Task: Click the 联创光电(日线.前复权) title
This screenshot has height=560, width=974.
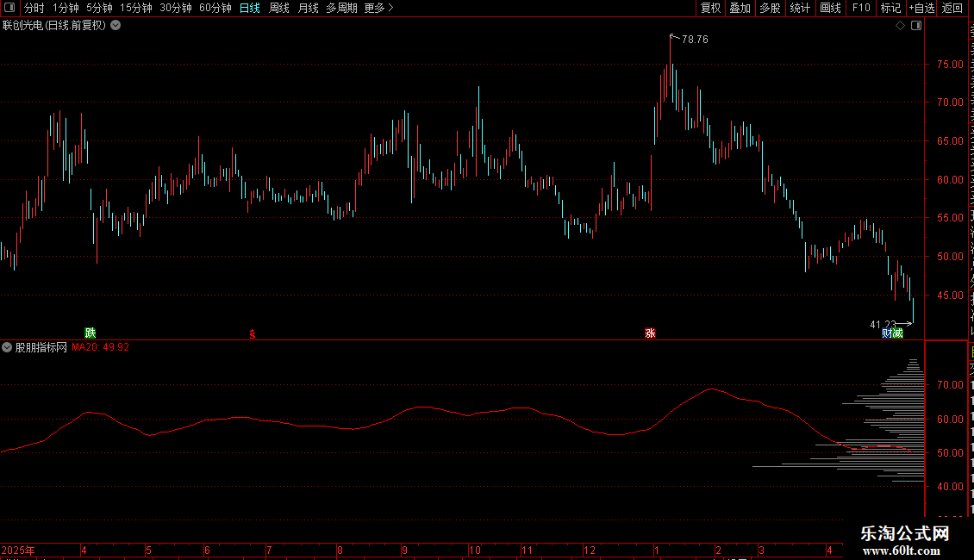Action: [54, 26]
